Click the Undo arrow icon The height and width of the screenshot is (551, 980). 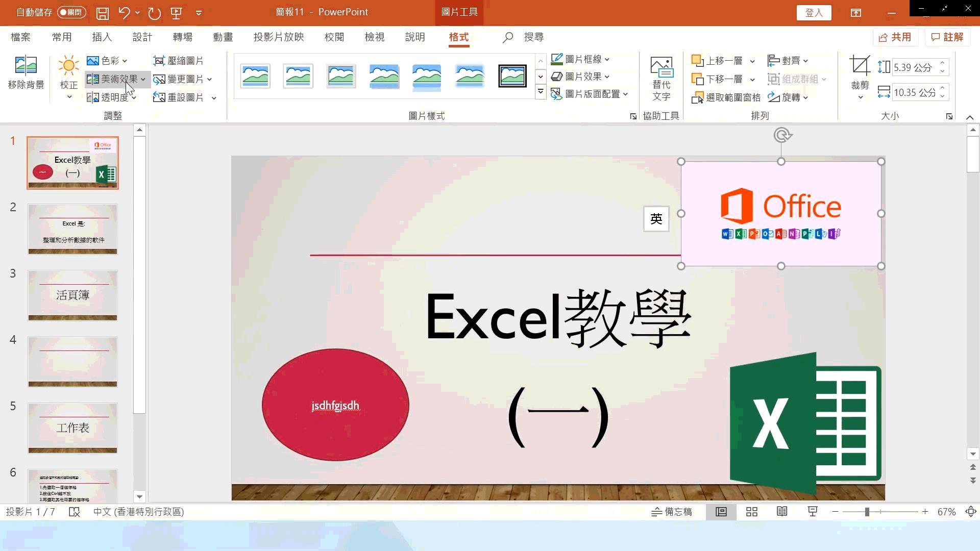tap(124, 13)
